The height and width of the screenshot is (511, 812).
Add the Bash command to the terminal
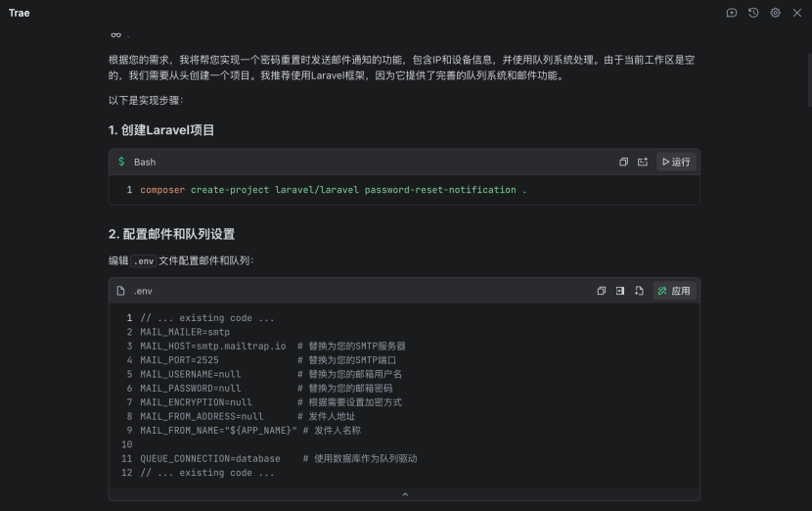click(643, 162)
